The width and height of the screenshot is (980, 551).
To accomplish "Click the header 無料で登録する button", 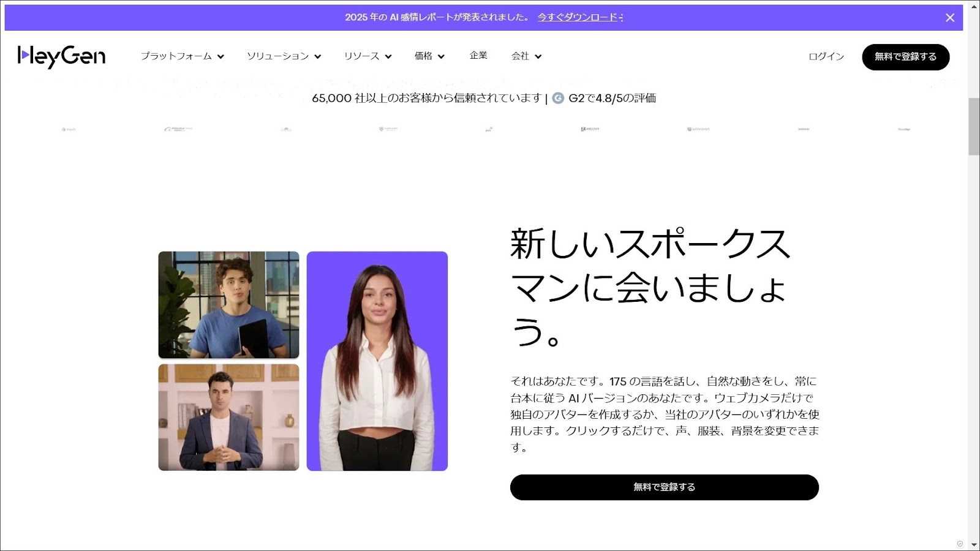I will tap(906, 57).
